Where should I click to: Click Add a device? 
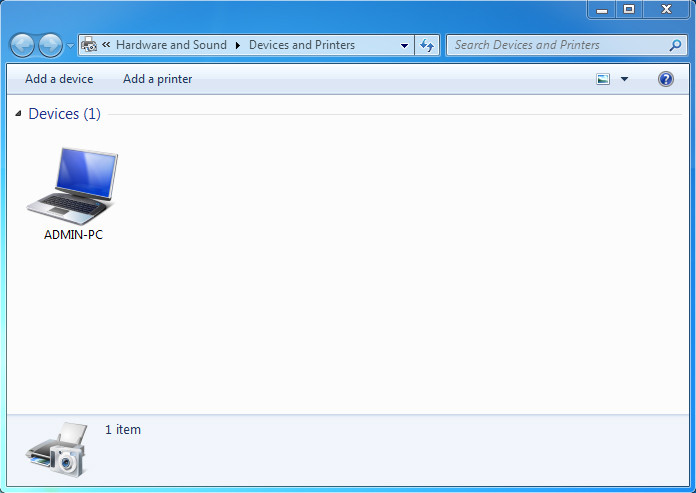click(59, 79)
